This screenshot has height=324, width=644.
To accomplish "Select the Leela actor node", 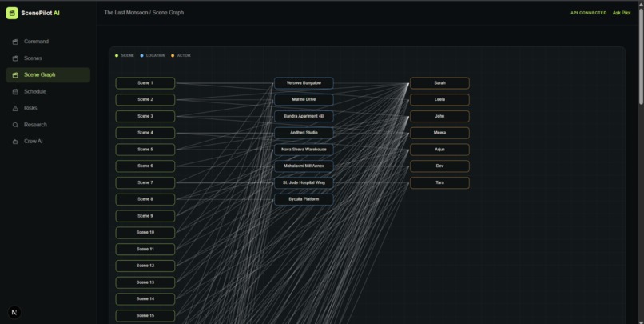I will (x=440, y=99).
